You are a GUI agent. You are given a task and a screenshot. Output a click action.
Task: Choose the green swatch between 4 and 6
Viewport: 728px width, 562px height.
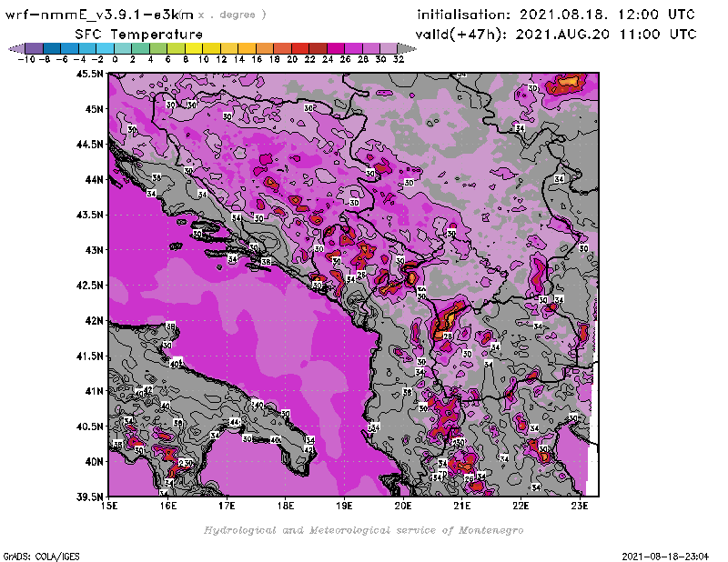point(159,47)
